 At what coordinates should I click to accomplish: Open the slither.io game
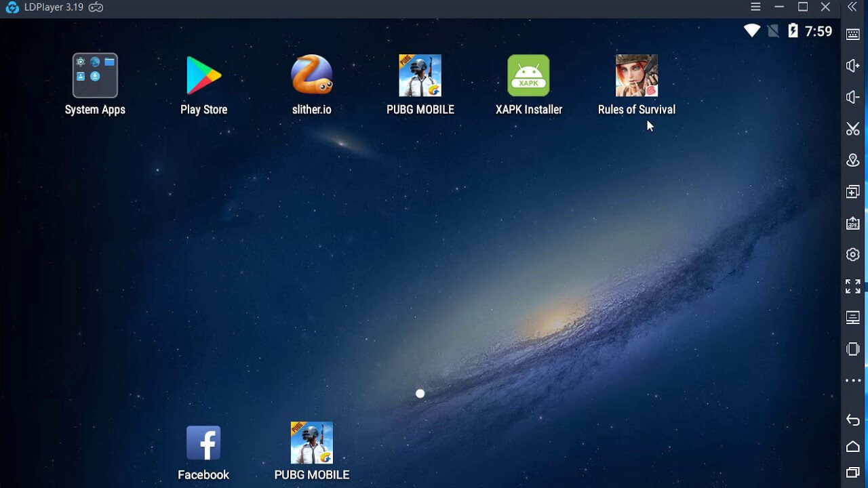click(312, 75)
